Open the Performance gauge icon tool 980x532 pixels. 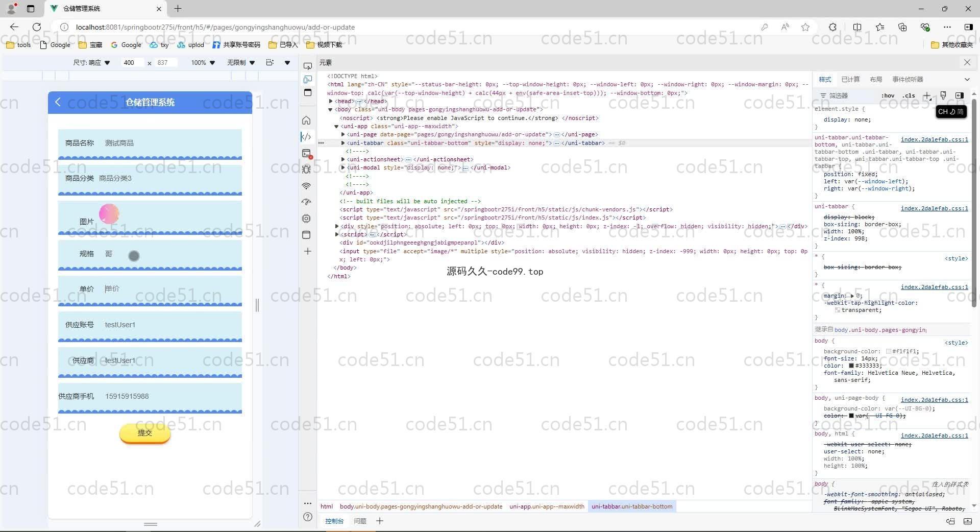[306, 202]
